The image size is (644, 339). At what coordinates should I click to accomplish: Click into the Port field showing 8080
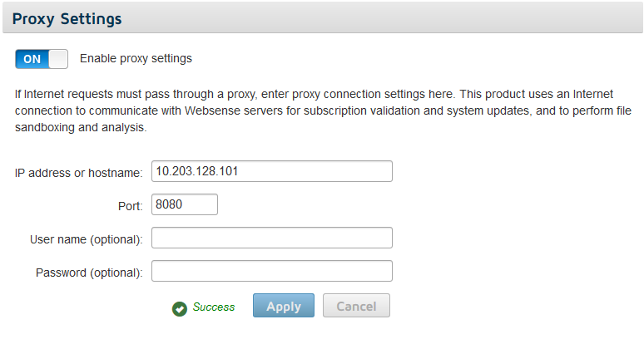click(x=185, y=204)
